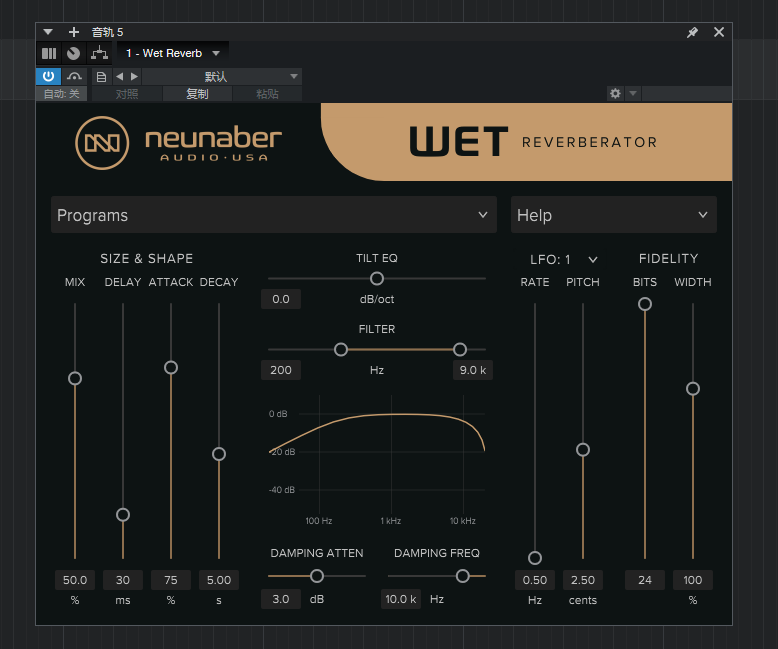Viewport: 778px width, 649px height.
Task: Open the preset file document icon
Action: pos(101,76)
